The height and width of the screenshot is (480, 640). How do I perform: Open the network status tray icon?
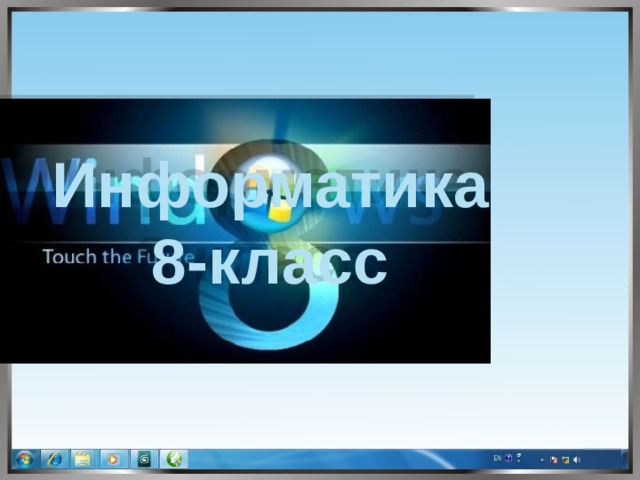click(x=565, y=460)
